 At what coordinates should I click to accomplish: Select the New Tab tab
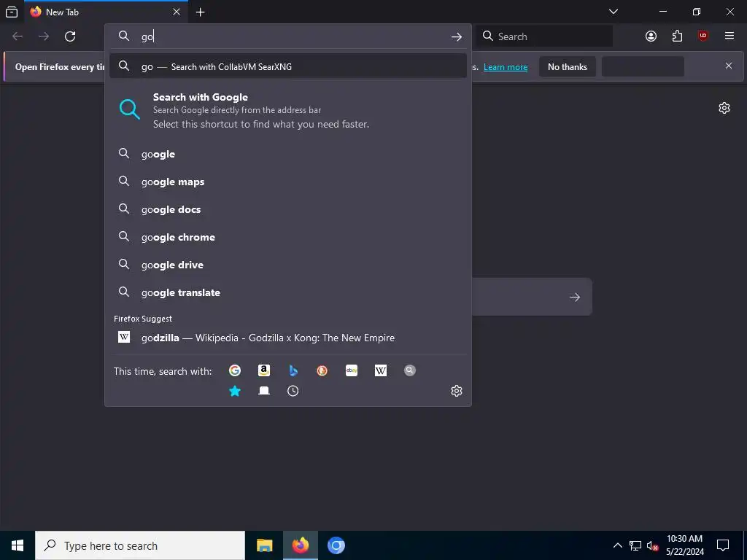point(106,12)
